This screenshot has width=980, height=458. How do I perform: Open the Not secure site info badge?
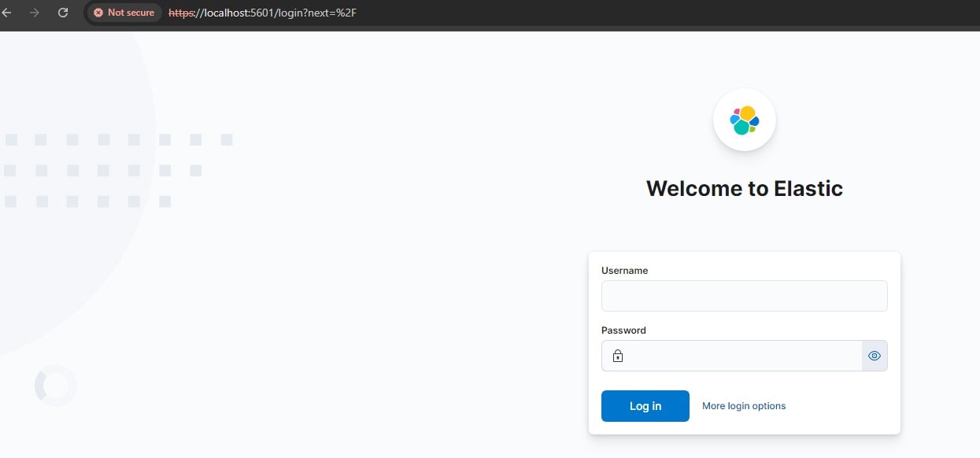pyautogui.click(x=124, y=13)
